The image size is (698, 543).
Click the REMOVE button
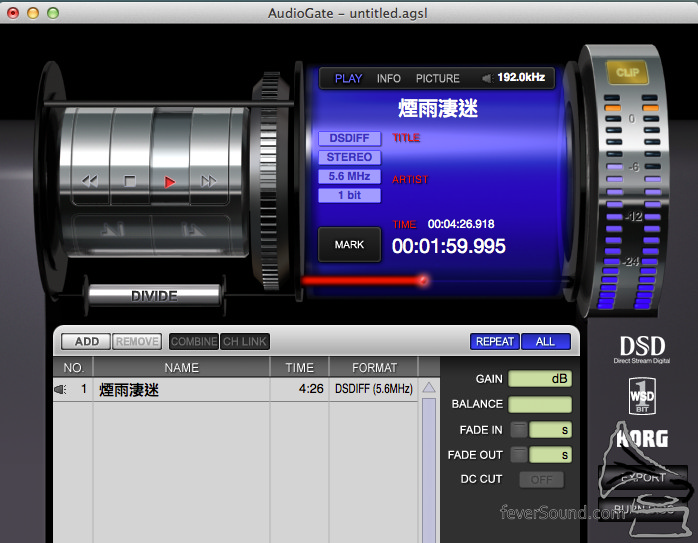[x=137, y=341]
